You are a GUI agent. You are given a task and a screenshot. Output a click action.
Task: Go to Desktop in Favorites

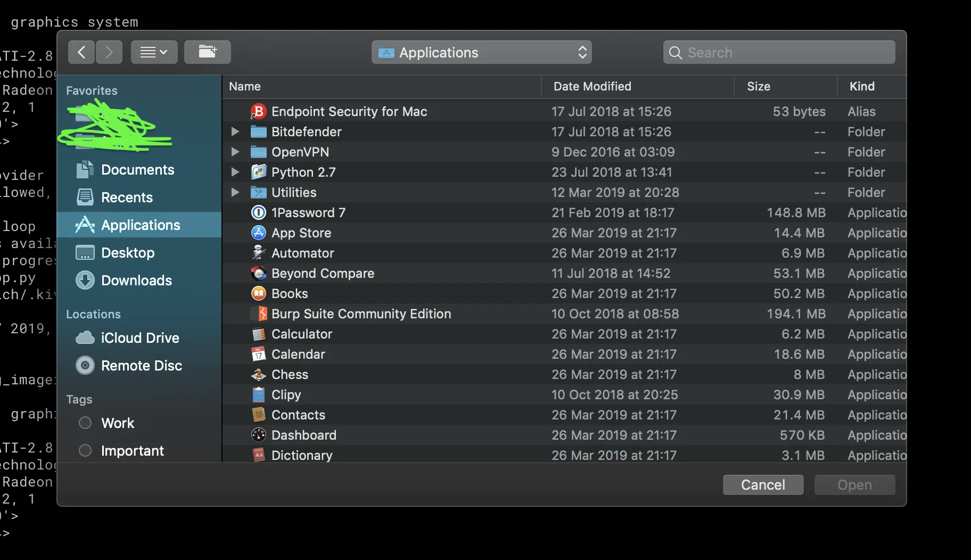128,253
